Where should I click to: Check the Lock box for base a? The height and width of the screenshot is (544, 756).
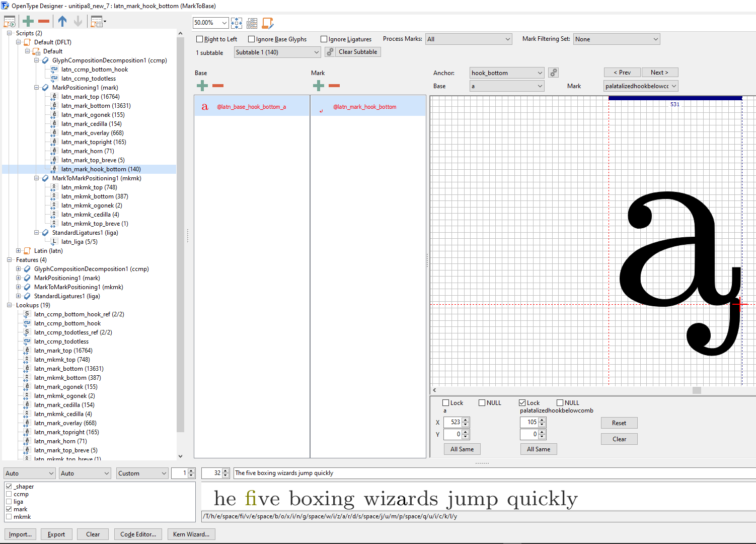(446, 403)
